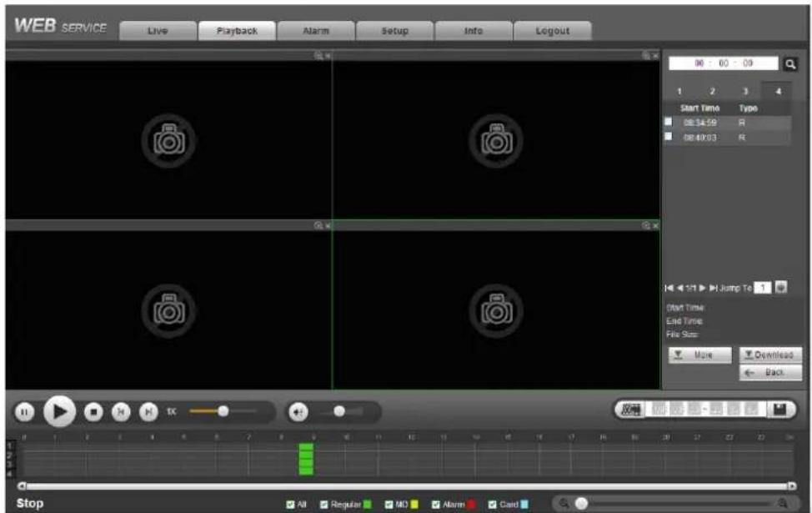This screenshot has height=513, width=812.
Task: Click digital zoom icon of top-right video pane
Action: click(646, 55)
